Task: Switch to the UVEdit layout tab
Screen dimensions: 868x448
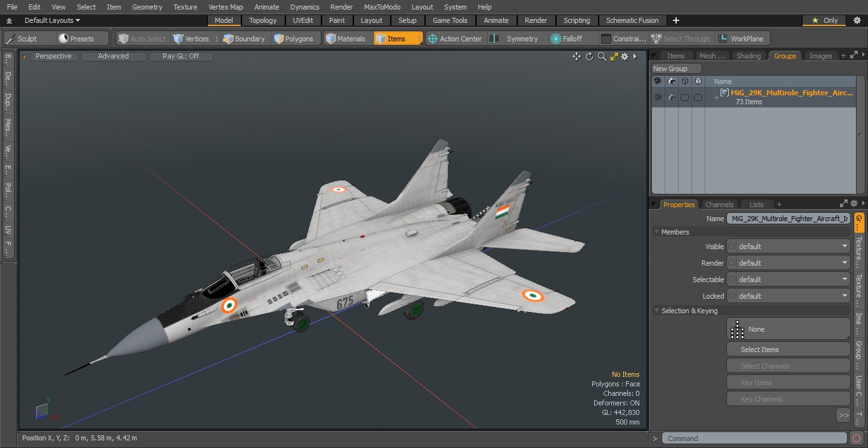Action: tap(303, 20)
